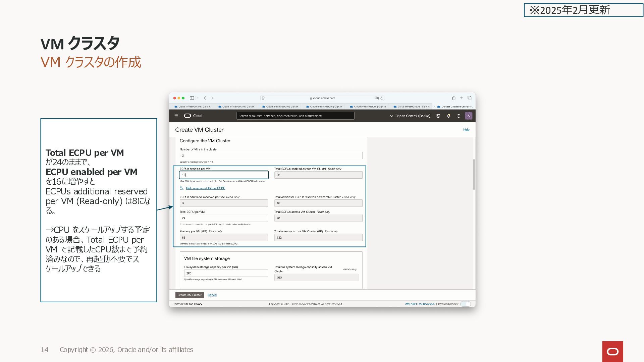Image resolution: width=644 pixels, height=362 pixels.
Task: Open the sidebar options dropdown arrow
Action: 198,98
